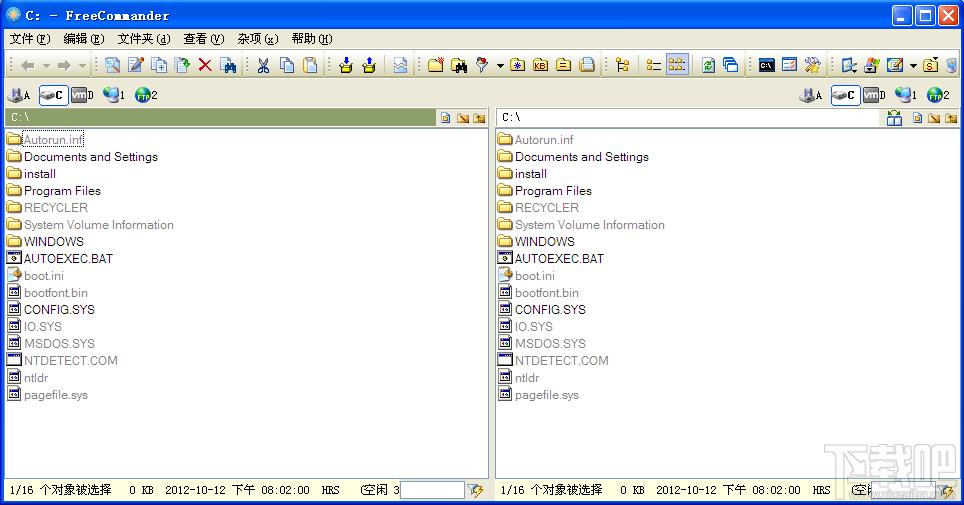Click the cascading windows icon
This screenshot has width=964, height=505.
(x=731, y=65)
